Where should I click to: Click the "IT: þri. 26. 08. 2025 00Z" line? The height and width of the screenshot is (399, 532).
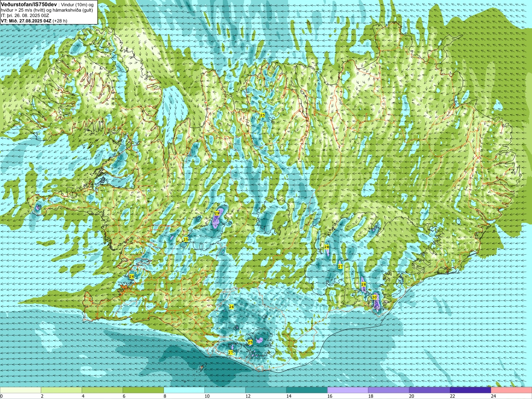point(25,15)
